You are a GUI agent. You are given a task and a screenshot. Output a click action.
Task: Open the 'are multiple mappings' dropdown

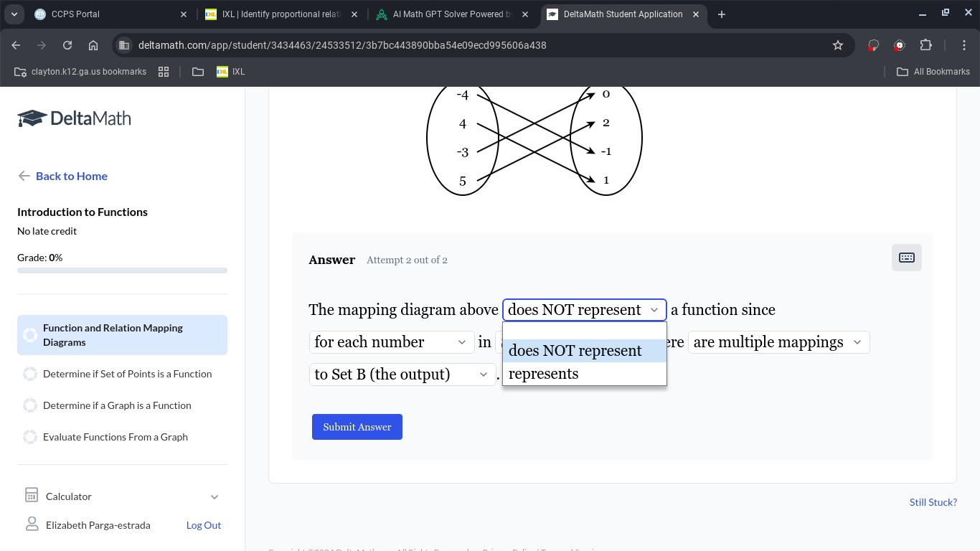click(779, 342)
